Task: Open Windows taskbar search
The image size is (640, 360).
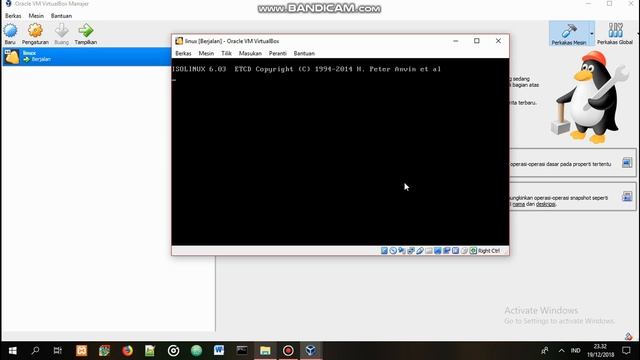Action: (35, 351)
